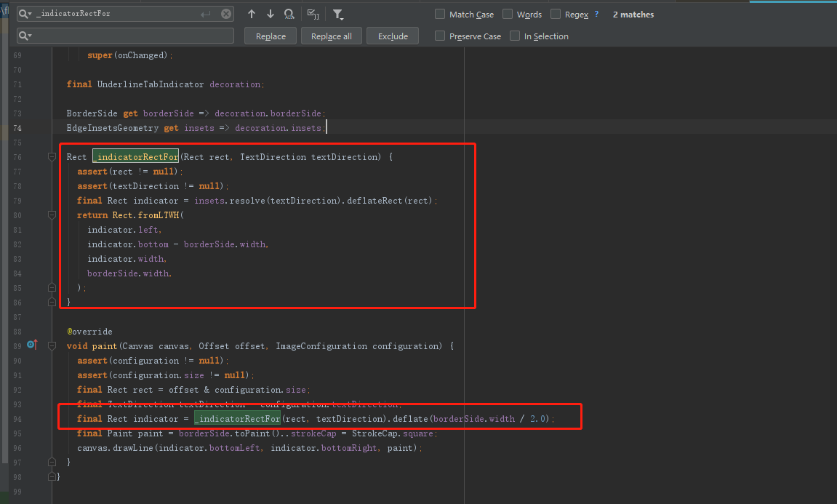Collapse the _indicatorRectFor method at line 76
The width and height of the screenshot is (837, 504).
[52, 157]
